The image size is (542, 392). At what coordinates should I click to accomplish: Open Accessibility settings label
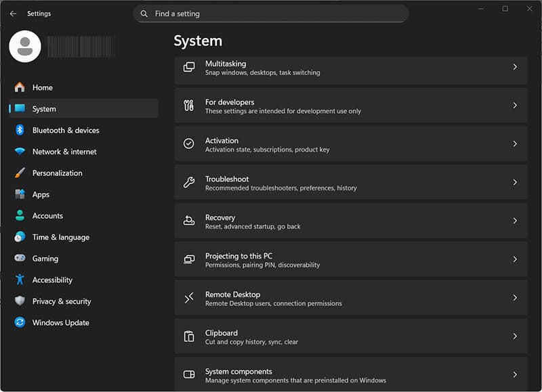pos(53,280)
